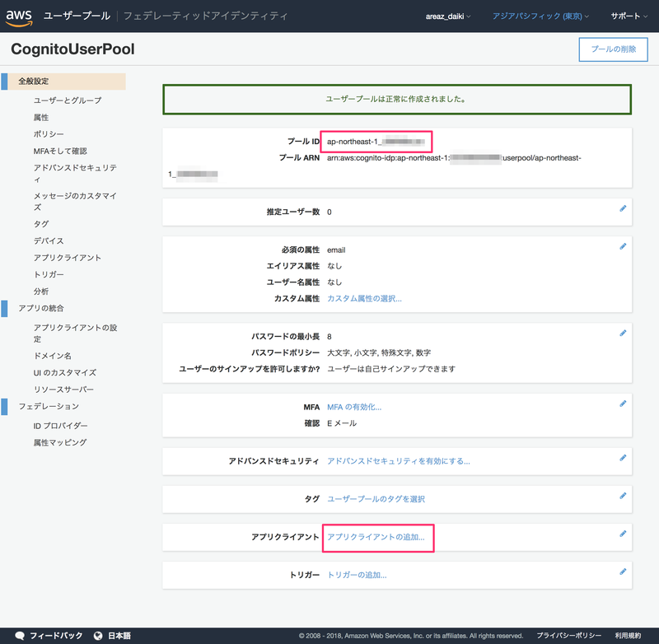
Task: Click the アプリクライアントの追加... link
Action: pos(376,537)
